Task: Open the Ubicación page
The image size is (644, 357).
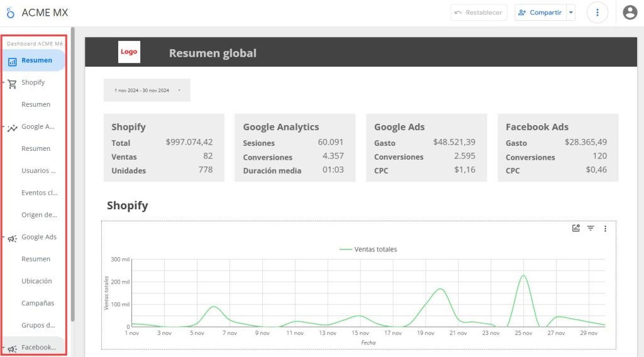Action: [36, 281]
